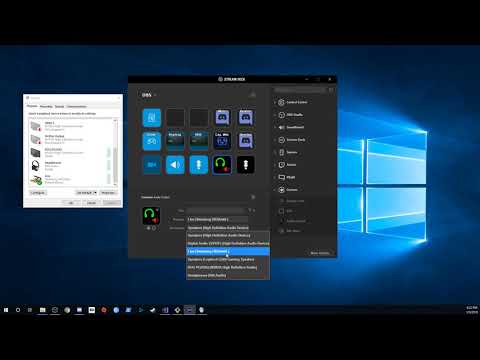Choose Headphones (Rift Audio) from the list
Screen dimensions: 480x360
[228, 275]
